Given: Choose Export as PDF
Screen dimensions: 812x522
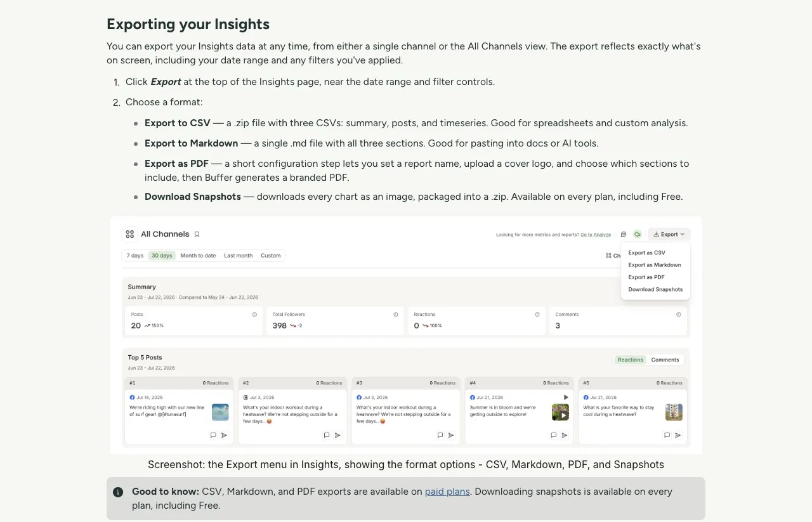Looking at the screenshot, I should click(646, 277).
